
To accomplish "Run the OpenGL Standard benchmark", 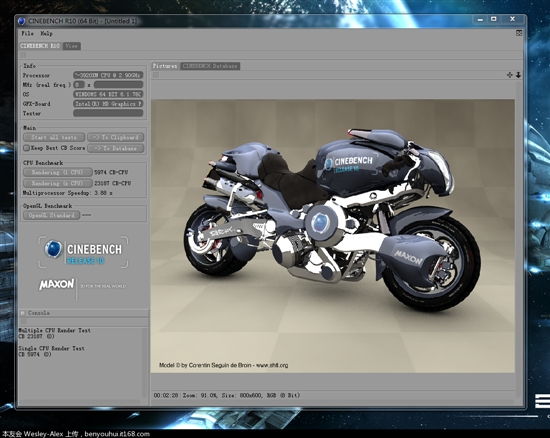I will tap(52, 215).
